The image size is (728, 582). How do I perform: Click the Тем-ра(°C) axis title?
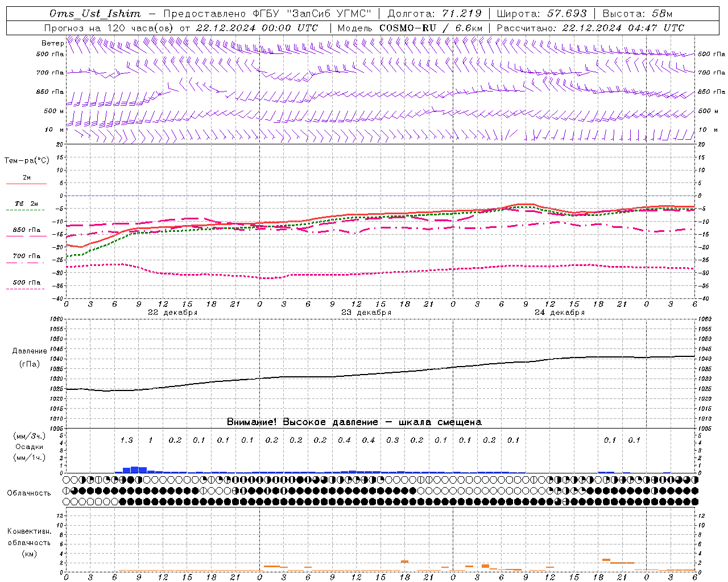27,161
